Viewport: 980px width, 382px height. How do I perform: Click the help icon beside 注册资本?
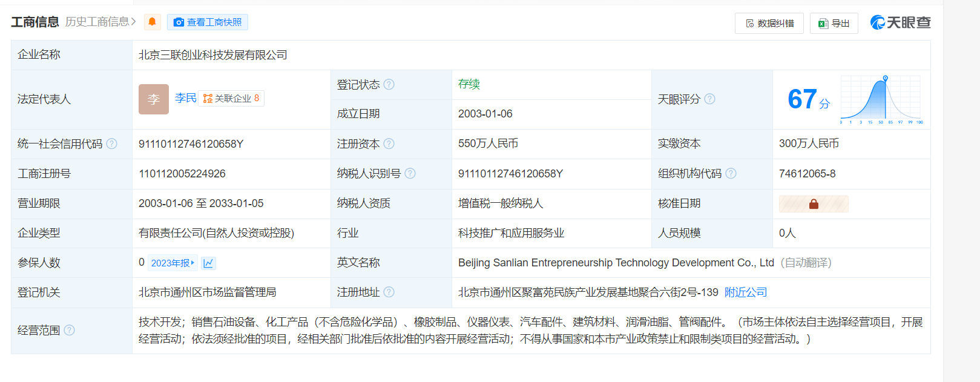(389, 143)
